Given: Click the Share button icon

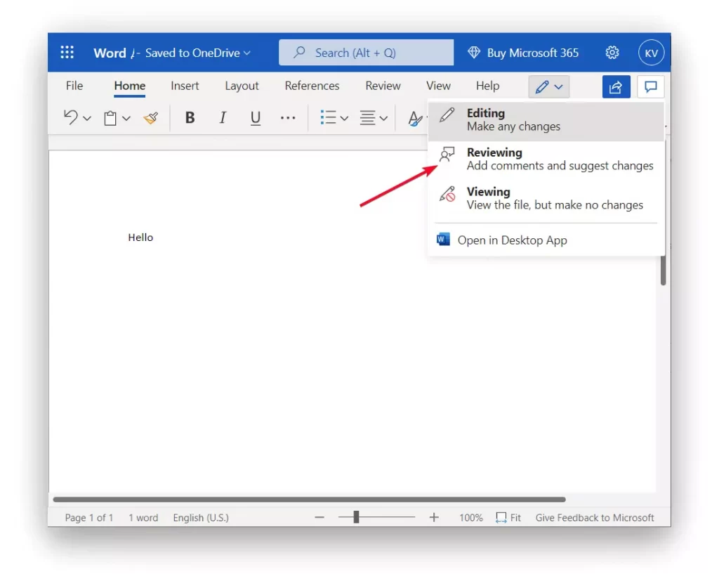Looking at the screenshot, I should pos(616,86).
